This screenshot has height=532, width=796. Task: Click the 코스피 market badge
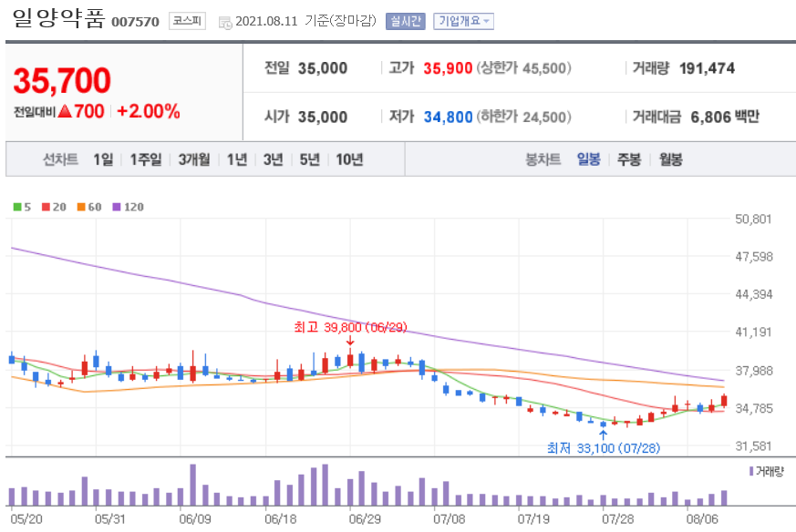pyautogui.click(x=187, y=21)
